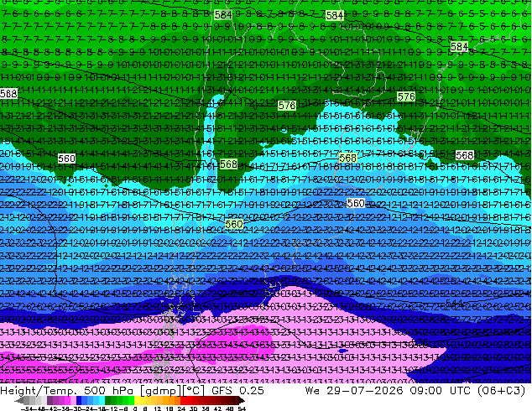Click the dark right arrow tip of the legend
The height and width of the screenshot is (411, 532).
(241, 400)
